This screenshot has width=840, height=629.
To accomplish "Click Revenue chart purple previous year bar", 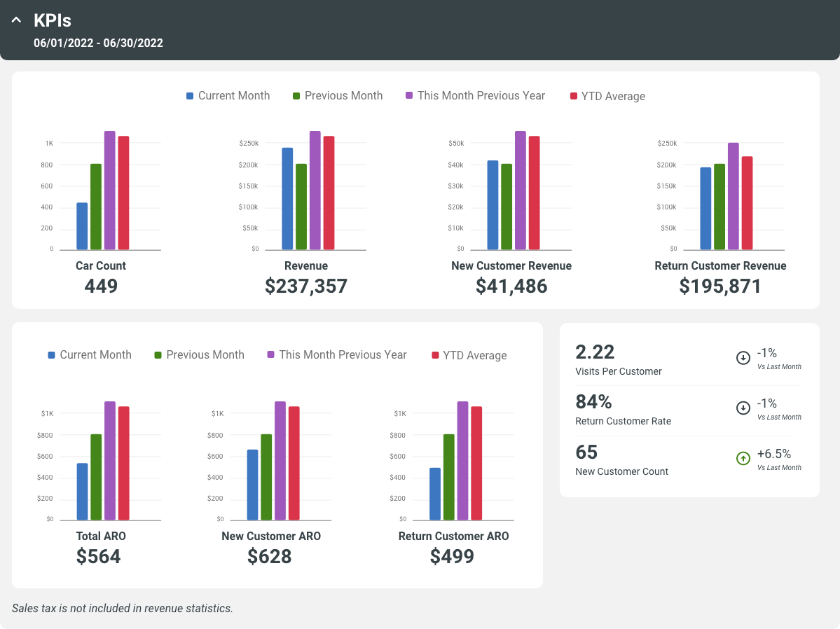I will pos(315,191).
